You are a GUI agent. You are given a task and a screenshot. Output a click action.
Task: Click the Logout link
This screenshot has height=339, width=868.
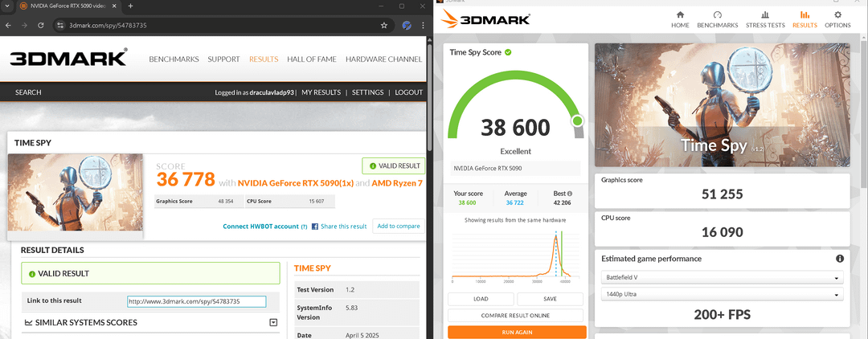tap(409, 92)
